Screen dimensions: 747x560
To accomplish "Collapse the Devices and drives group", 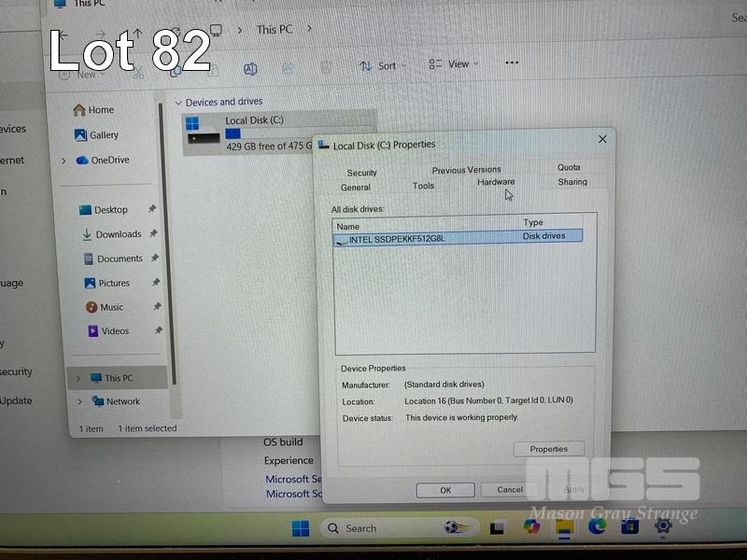I will click(178, 103).
